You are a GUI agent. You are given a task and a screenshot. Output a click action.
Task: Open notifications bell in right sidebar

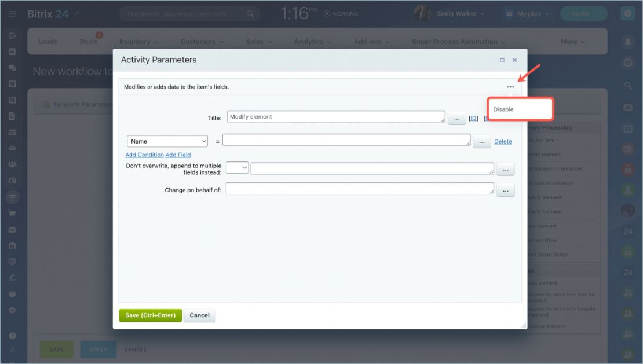click(x=627, y=42)
